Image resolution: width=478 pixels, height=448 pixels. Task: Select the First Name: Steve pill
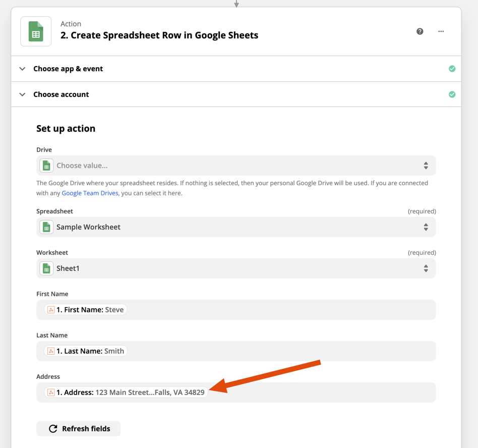click(85, 310)
